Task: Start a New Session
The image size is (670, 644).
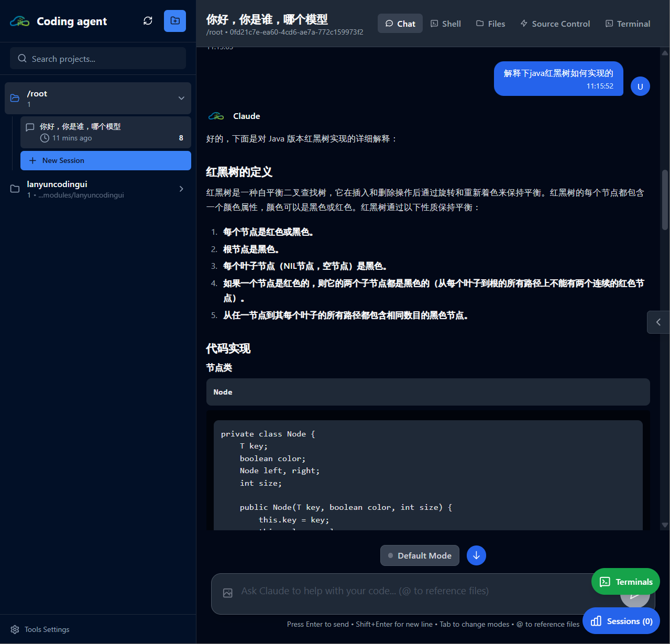Action: [106, 160]
